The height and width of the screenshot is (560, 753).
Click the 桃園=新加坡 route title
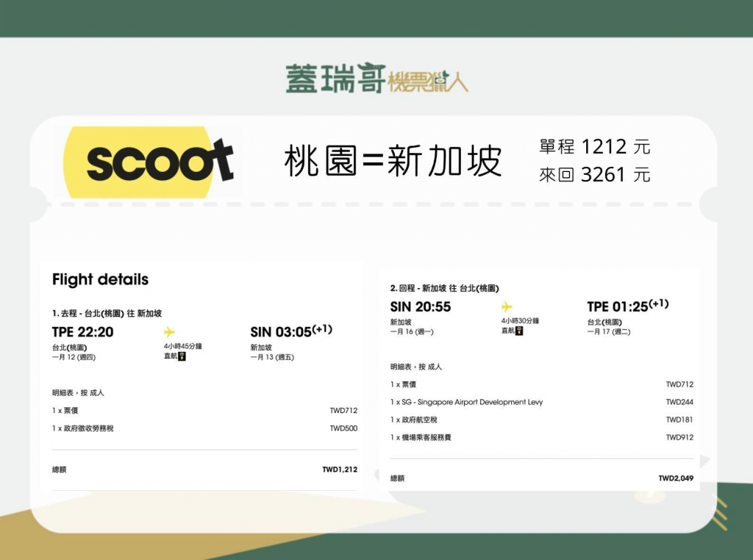click(x=393, y=161)
